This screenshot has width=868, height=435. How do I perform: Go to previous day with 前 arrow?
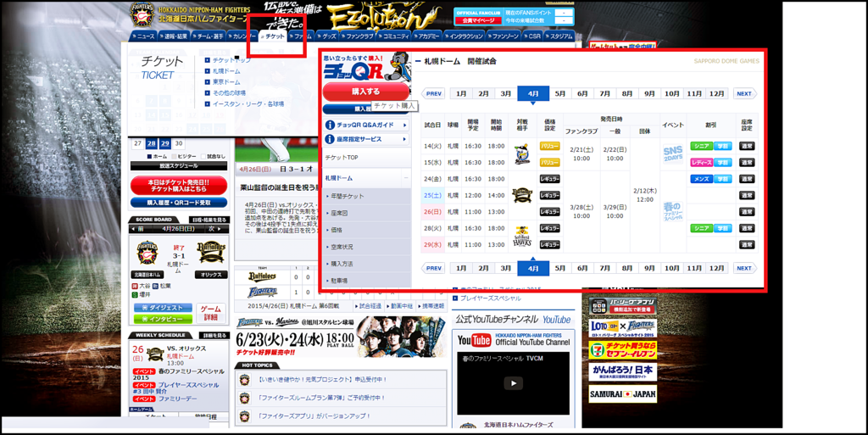click(137, 229)
